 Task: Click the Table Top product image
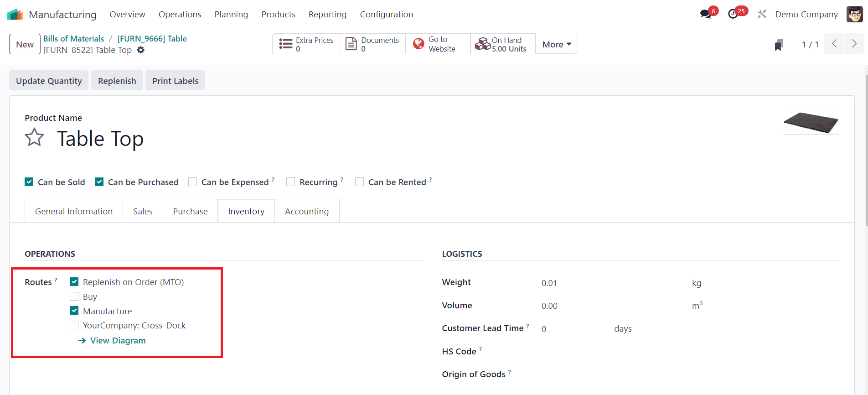point(811,123)
